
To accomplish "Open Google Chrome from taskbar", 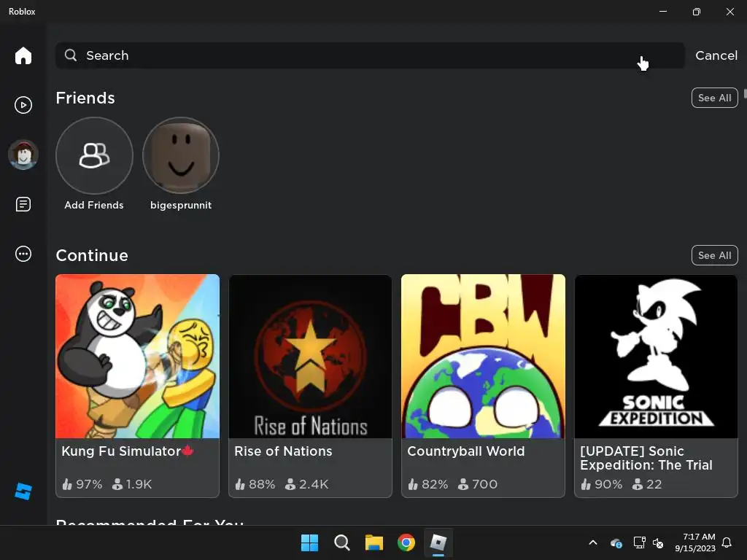I will [x=406, y=542].
